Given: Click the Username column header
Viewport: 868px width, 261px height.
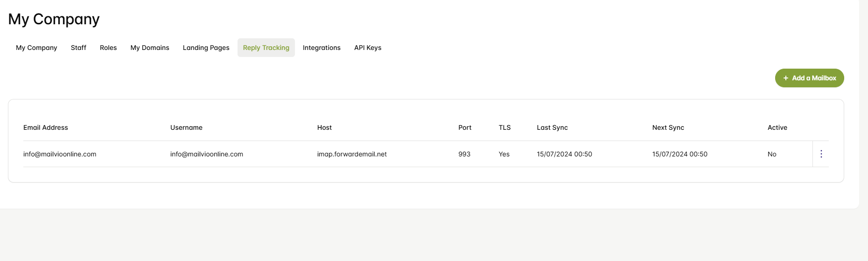Looking at the screenshot, I should [x=186, y=127].
